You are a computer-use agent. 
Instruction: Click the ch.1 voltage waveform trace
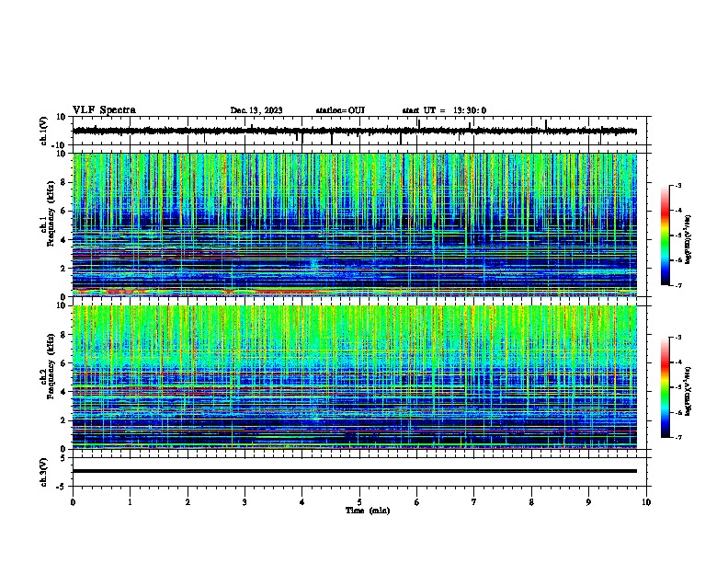pyautogui.click(x=354, y=131)
